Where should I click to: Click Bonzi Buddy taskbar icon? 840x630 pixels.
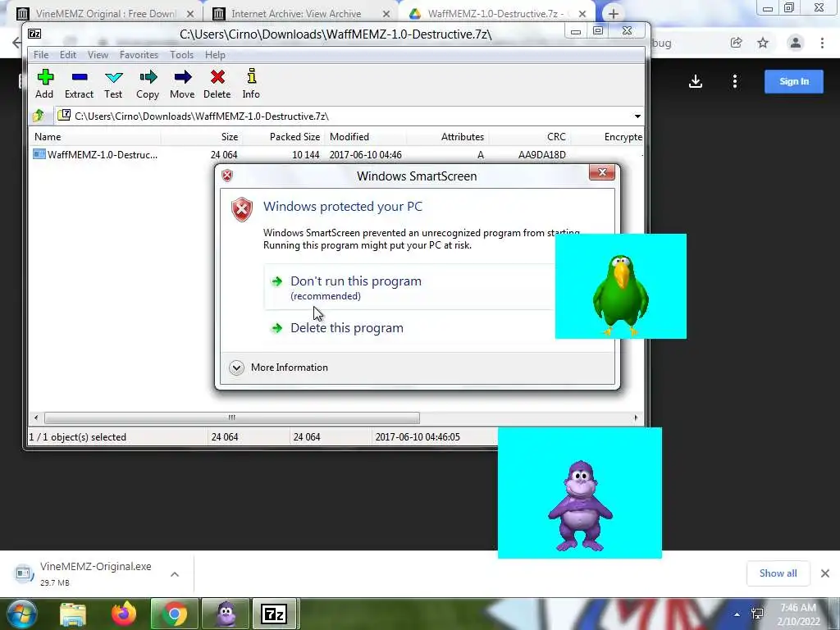pos(226,614)
